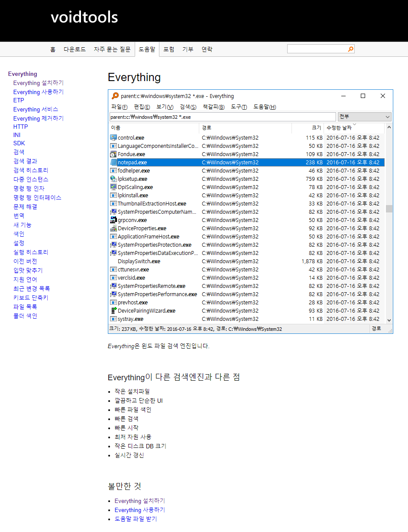The image size is (408, 532).
Task: Open the 전부 filter dropdown
Action: point(364,117)
